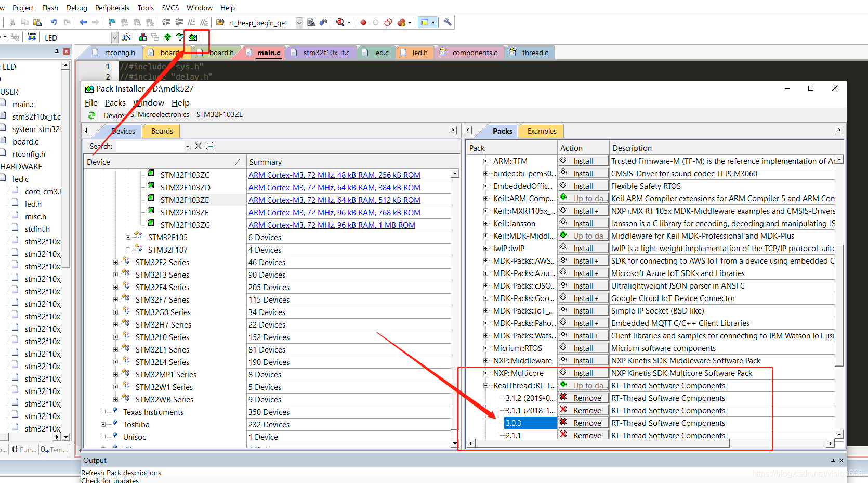Viewport: 868px width, 483px height.
Task: Kill all breakpoints icon
Action: (x=401, y=22)
